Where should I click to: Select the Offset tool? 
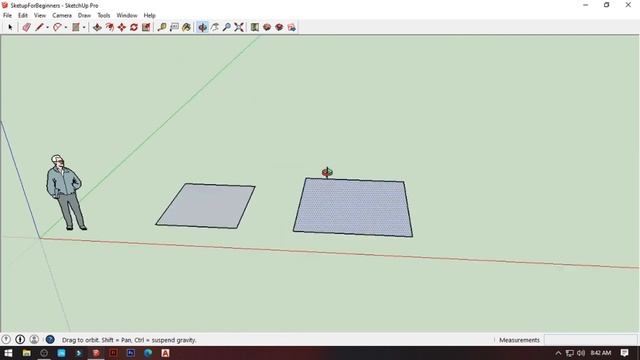click(109, 27)
